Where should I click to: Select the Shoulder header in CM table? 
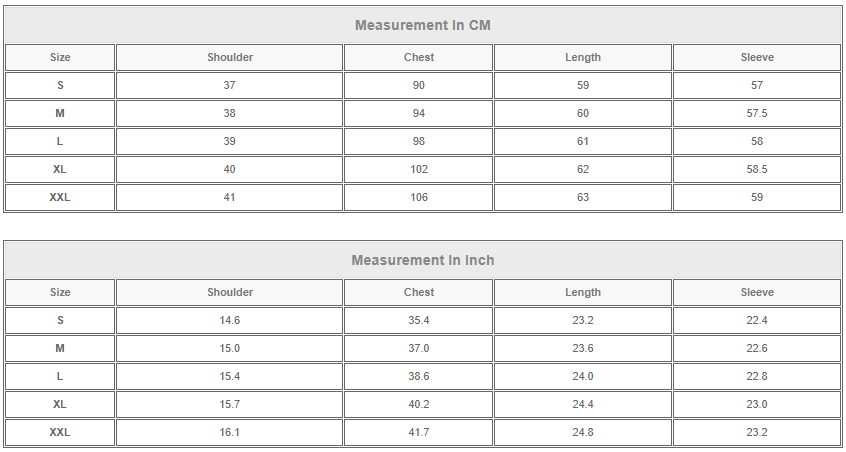click(x=230, y=57)
